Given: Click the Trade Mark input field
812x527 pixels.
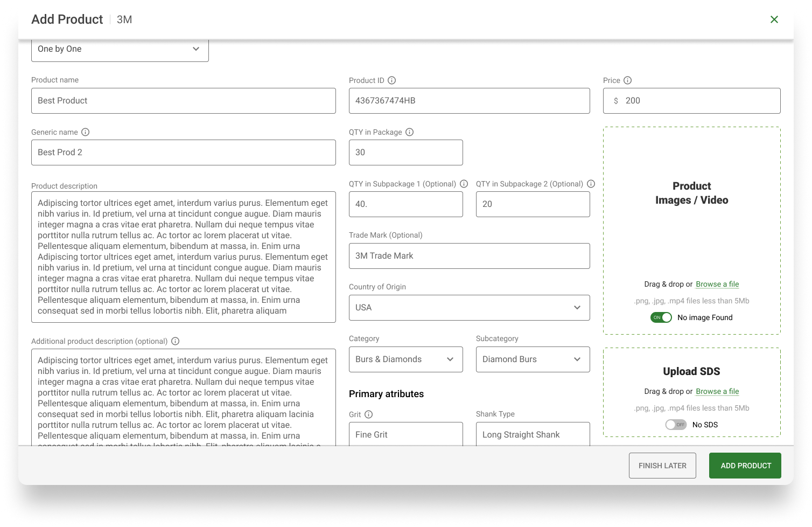Looking at the screenshot, I should click(470, 256).
